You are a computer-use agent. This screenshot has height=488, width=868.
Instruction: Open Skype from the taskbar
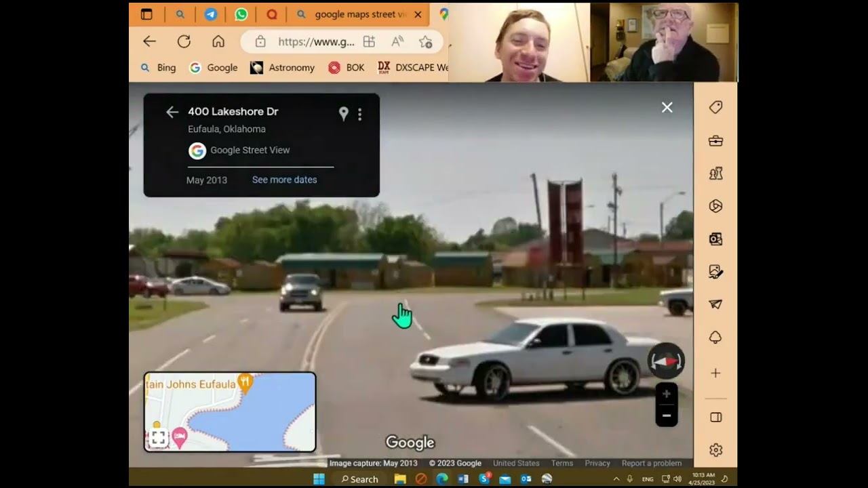[x=484, y=479]
